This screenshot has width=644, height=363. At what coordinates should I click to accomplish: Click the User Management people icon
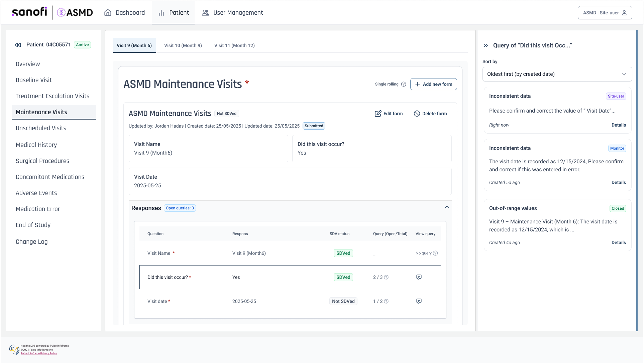[205, 13]
